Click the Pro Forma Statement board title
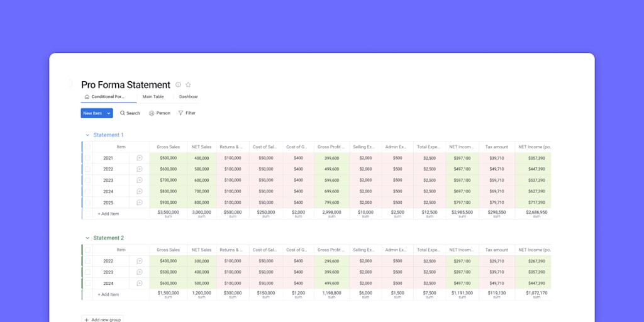The width and height of the screenshot is (644, 322). [126, 85]
